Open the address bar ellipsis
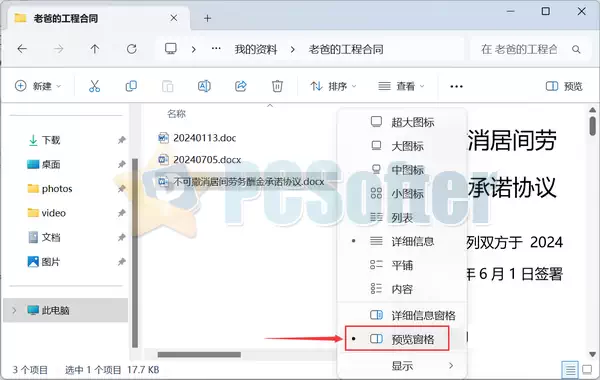The height and width of the screenshot is (380, 600). (216, 49)
